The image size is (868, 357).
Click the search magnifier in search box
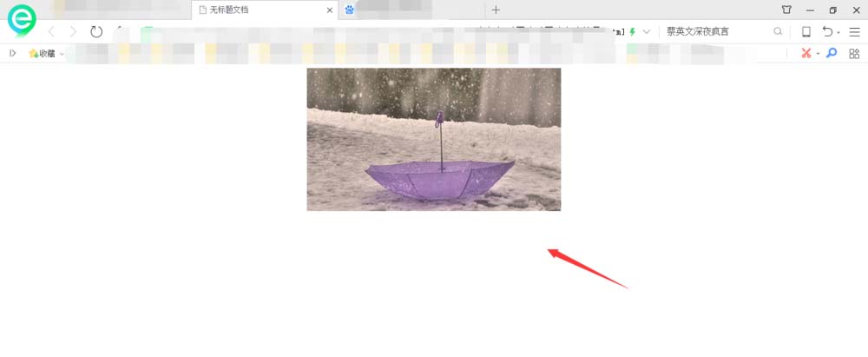click(778, 31)
